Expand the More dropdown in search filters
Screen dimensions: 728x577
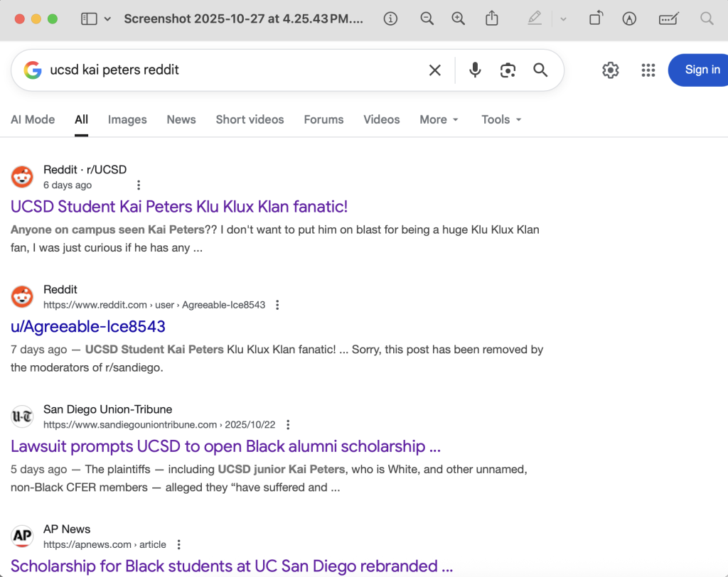(439, 119)
